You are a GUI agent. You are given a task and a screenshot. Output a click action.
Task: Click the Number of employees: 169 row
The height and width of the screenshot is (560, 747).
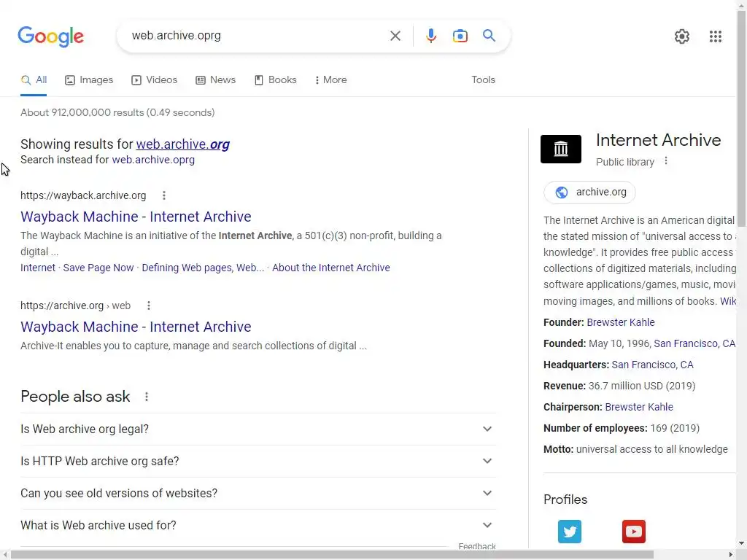pos(622,428)
